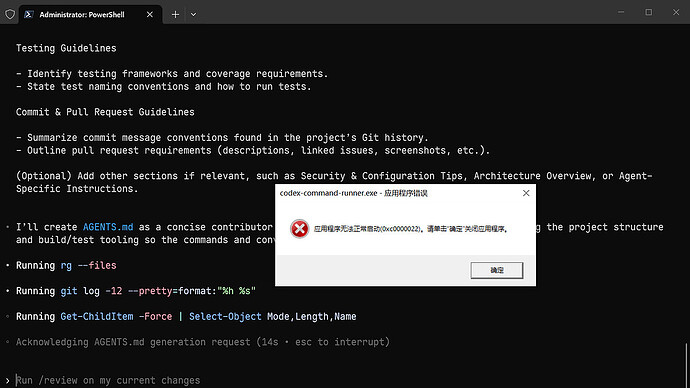Click "Acknowledging AGENTS.md generation request" status line
Viewport: 690px width, 388px height.
pos(203,342)
